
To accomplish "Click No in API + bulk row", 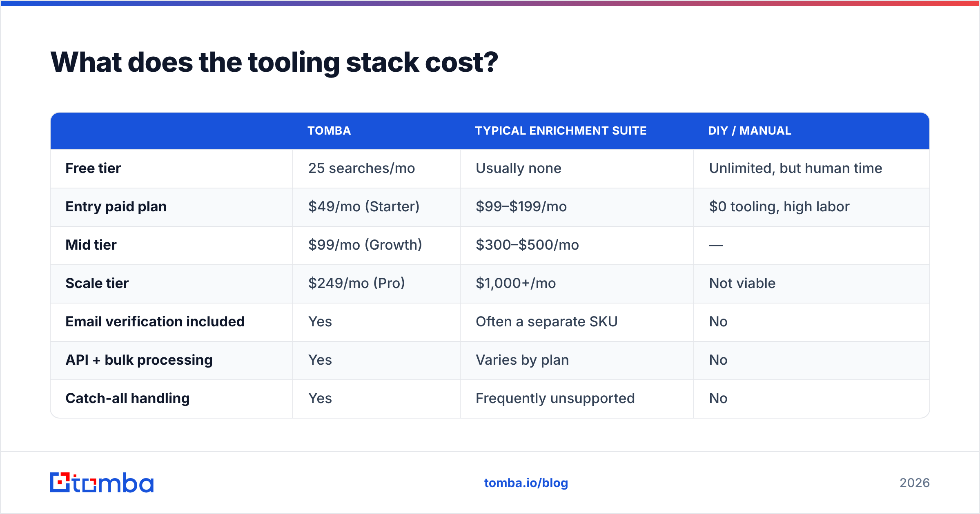I will coord(718,360).
